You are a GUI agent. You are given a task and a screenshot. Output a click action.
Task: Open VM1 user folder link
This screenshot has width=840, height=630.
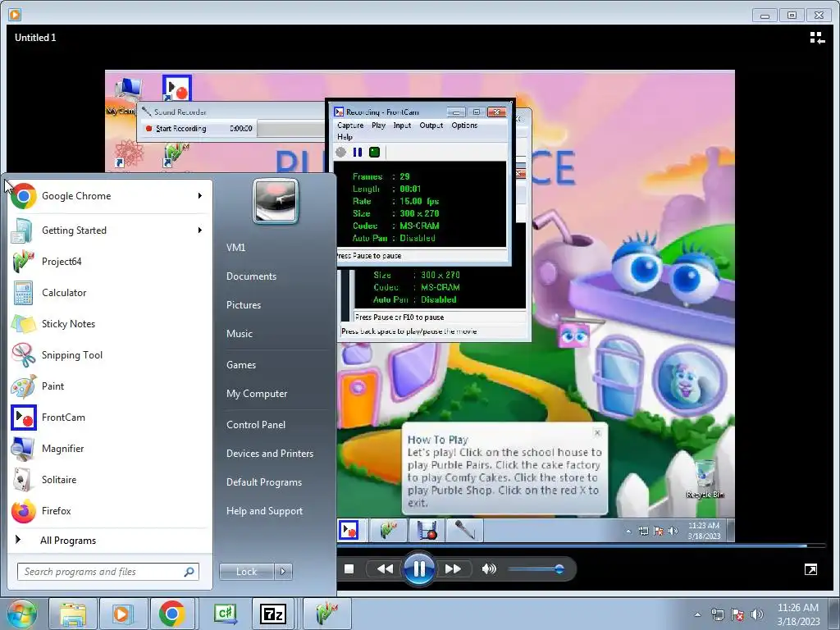(235, 248)
